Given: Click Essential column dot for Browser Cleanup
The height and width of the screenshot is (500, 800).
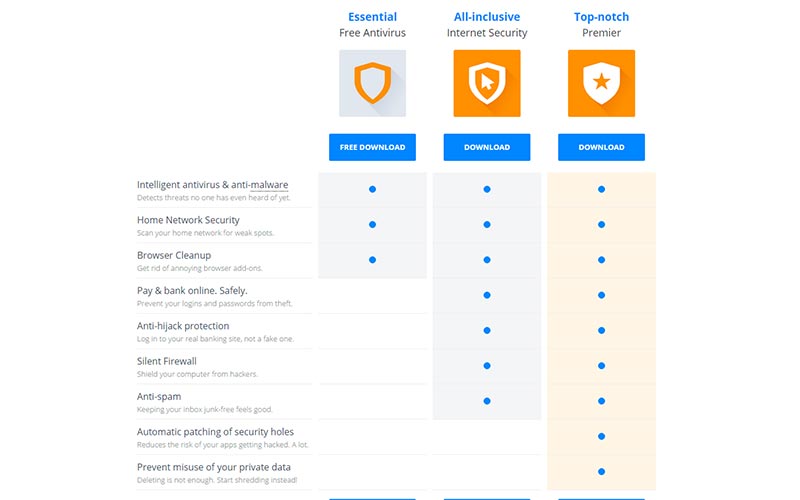Looking at the screenshot, I should click(x=372, y=260).
